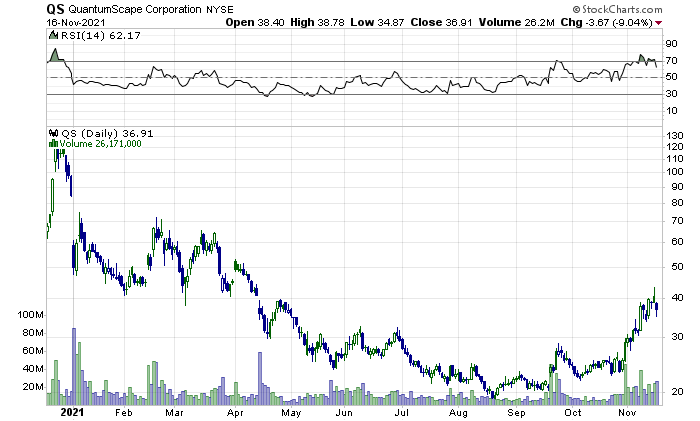Click the 80M volume scale label
Image resolution: width=700 pixels, height=421 pixels.
33,333
